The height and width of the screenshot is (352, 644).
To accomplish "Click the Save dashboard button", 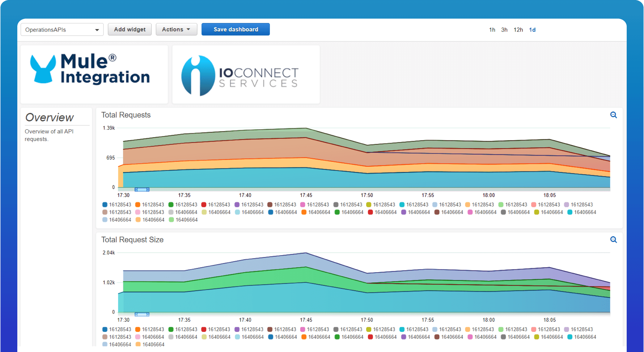I will click(x=236, y=29).
